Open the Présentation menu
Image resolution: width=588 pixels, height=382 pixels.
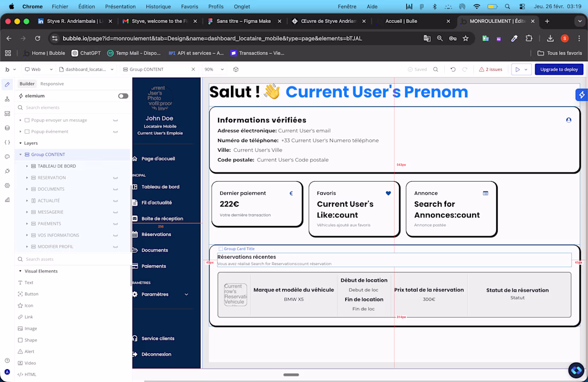point(120,6)
